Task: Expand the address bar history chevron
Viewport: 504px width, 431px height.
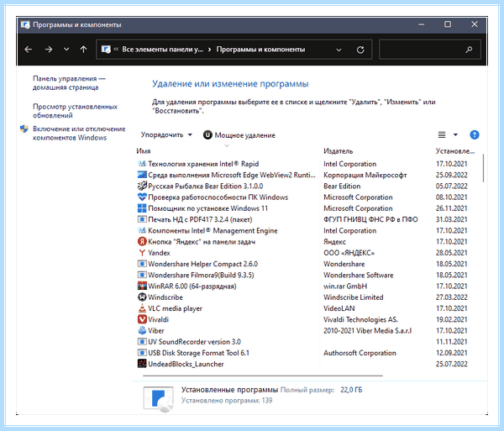Action: pyautogui.click(x=339, y=50)
